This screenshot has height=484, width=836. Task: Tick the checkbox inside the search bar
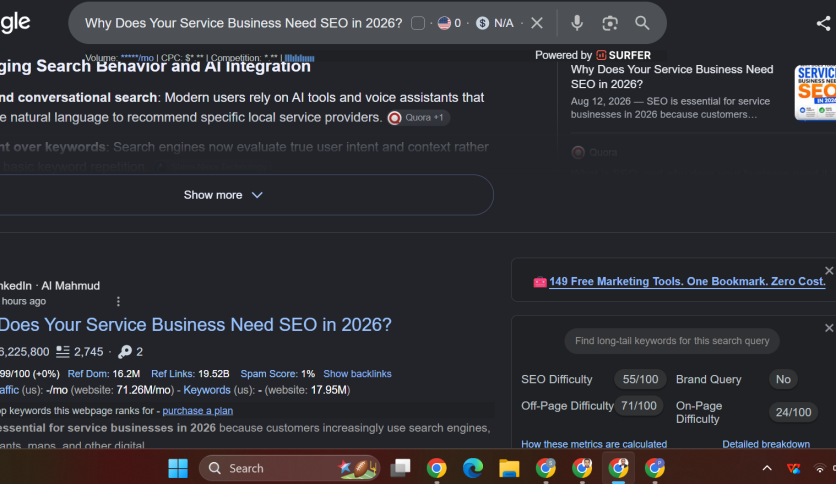click(418, 23)
